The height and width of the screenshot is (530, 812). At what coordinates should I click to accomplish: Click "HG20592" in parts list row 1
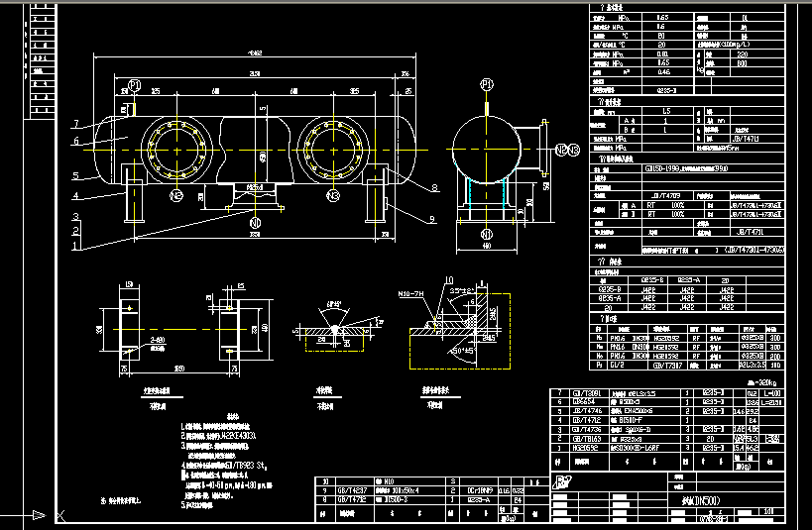click(x=585, y=448)
